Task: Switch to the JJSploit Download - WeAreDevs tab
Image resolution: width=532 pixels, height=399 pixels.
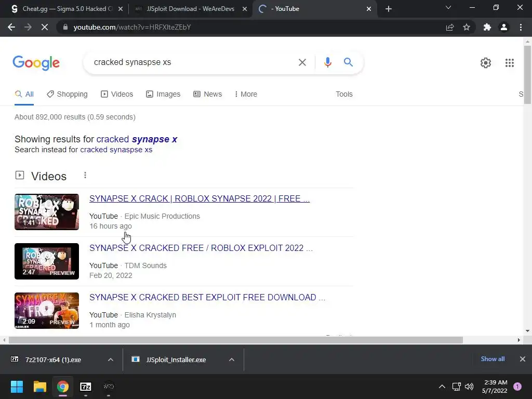Action: [190, 9]
